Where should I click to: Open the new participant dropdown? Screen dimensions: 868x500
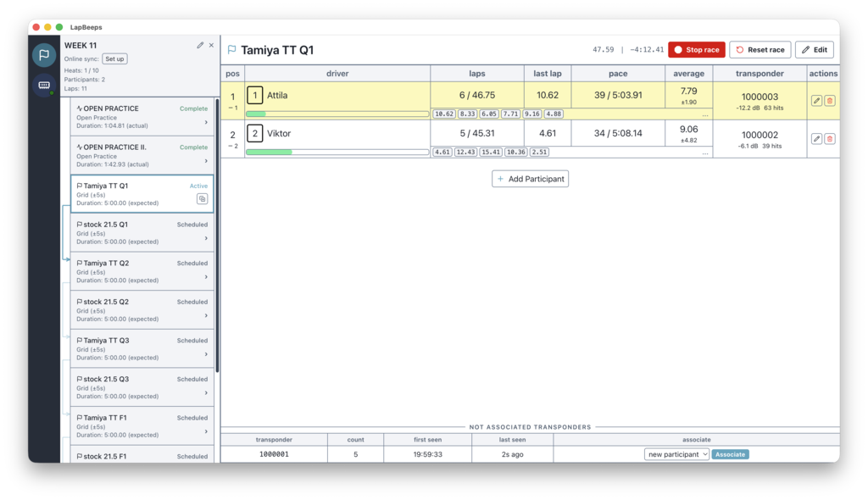[x=676, y=454]
